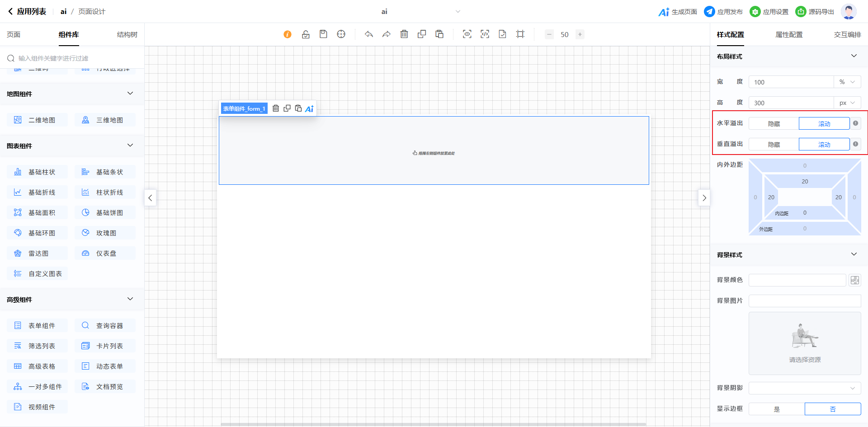This screenshot has width=868, height=427.
Task: Click the background color picker icon
Action: click(854, 280)
